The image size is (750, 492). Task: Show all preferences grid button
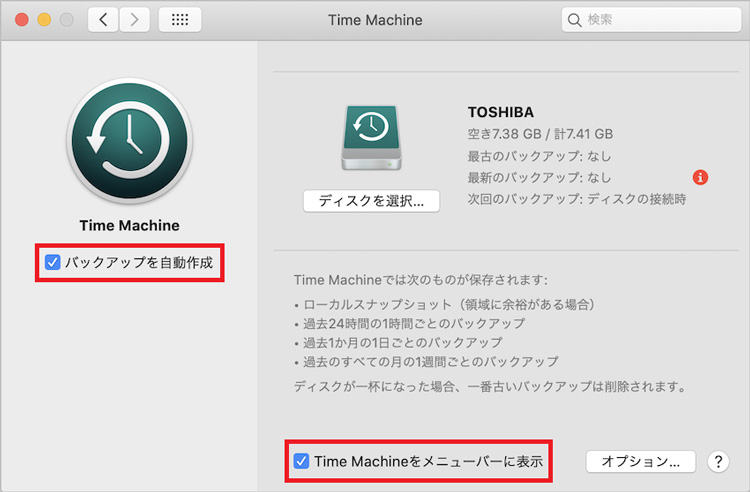180,20
